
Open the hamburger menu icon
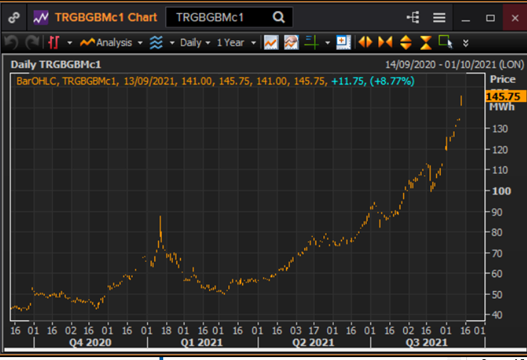439,17
